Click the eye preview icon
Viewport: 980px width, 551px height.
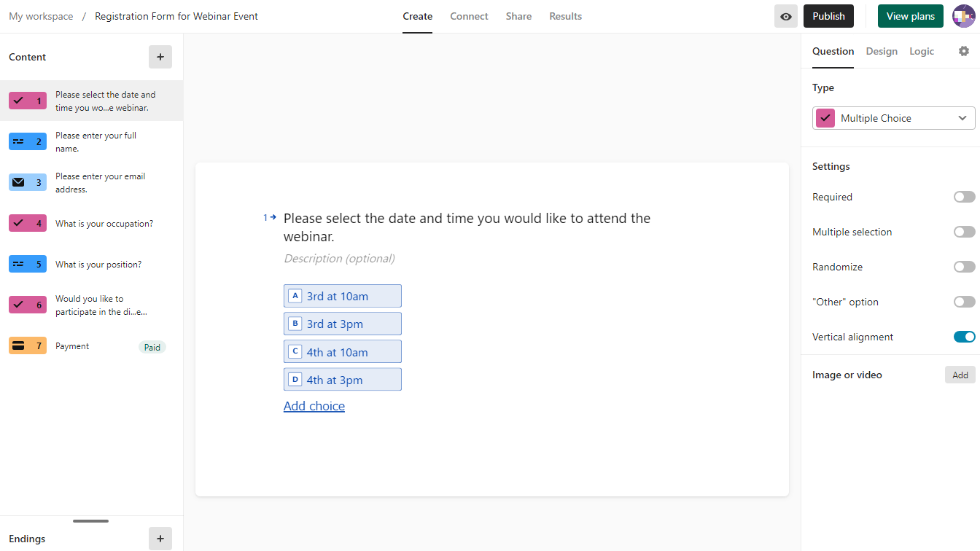coord(785,16)
